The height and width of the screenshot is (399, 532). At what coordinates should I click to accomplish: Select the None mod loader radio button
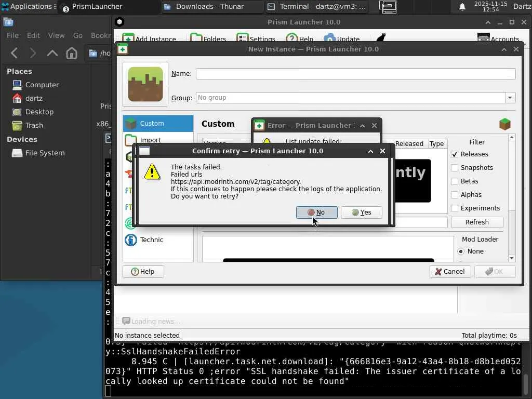click(461, 251)
